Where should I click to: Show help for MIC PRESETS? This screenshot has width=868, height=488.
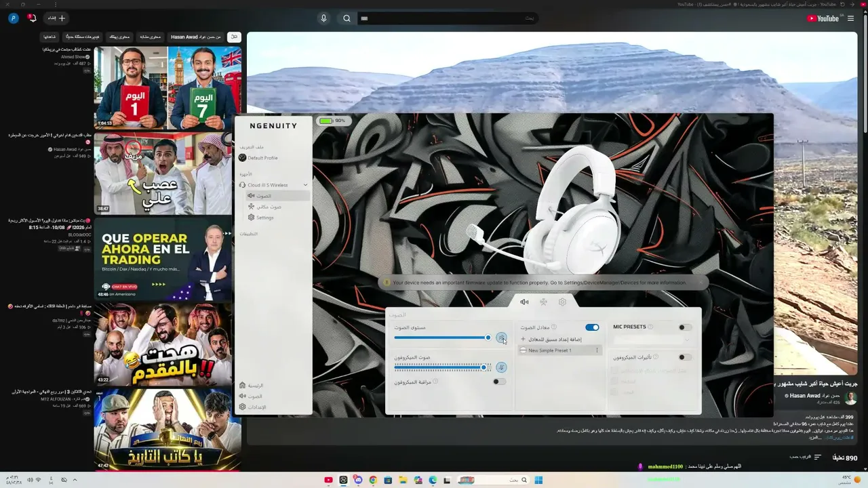tap(651, 327)
